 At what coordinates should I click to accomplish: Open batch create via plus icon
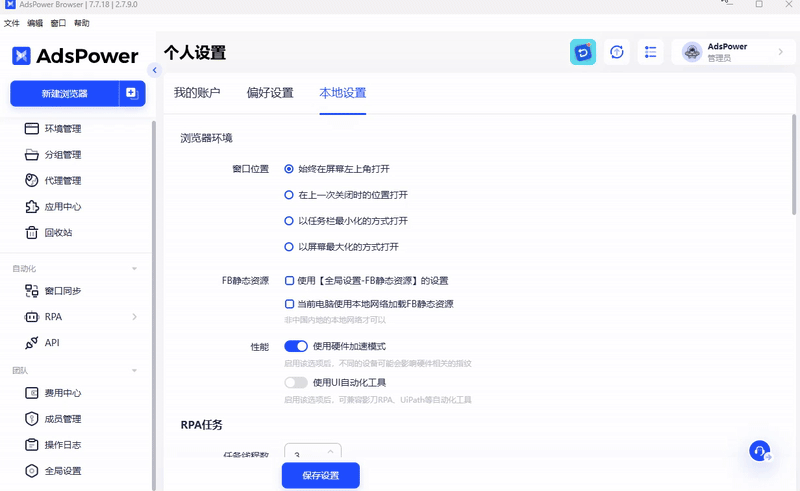pos(132,93)
